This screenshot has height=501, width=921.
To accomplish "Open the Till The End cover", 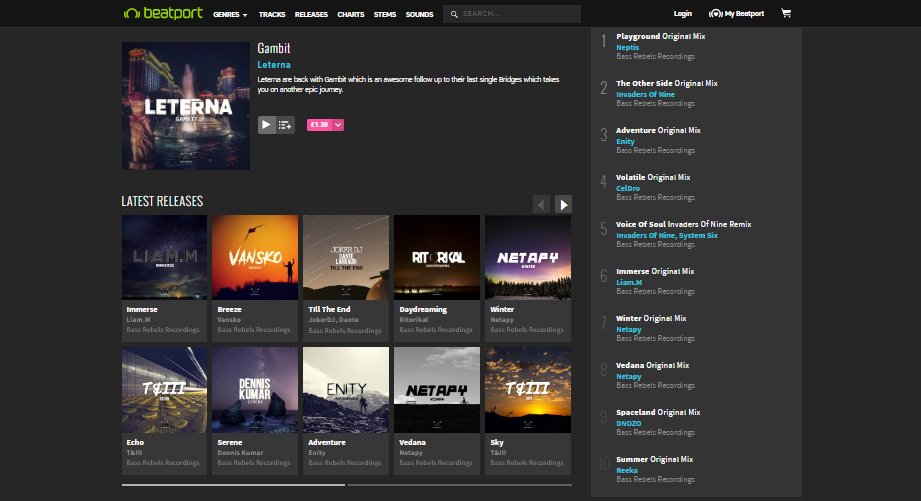I will coord(346,257).
